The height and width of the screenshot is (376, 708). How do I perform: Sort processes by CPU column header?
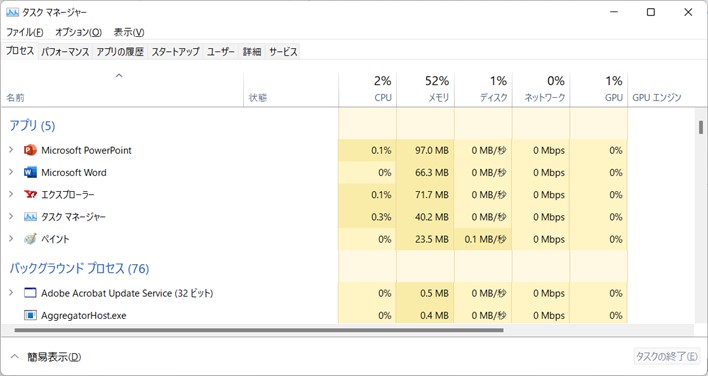pyautogui.click(x=368, y=89)
